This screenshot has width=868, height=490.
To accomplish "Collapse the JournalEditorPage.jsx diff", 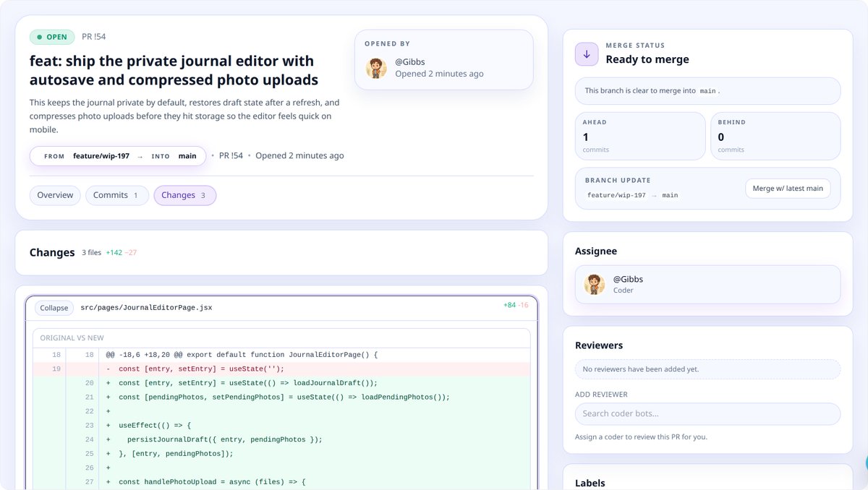I will [x=54, y=308].
